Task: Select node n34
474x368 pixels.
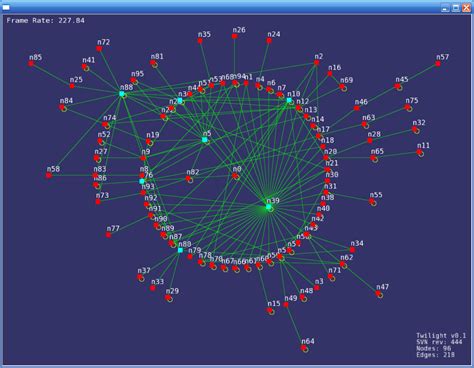Action: 352,250
